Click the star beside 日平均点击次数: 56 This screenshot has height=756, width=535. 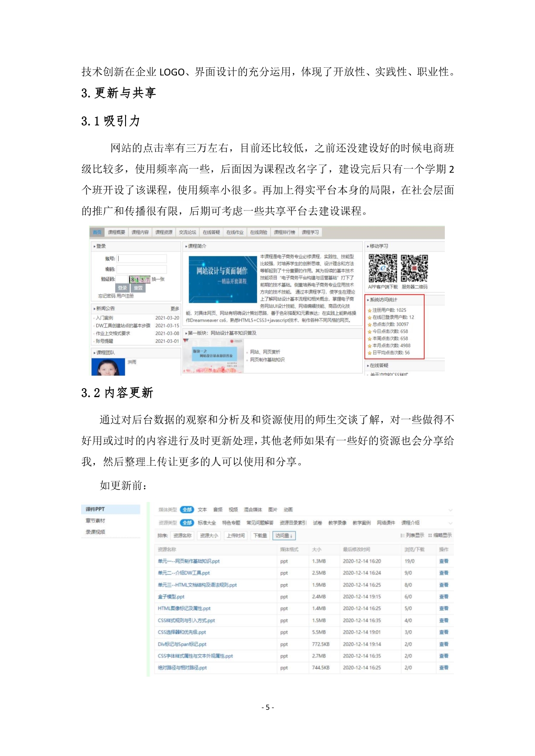point(369,353)
